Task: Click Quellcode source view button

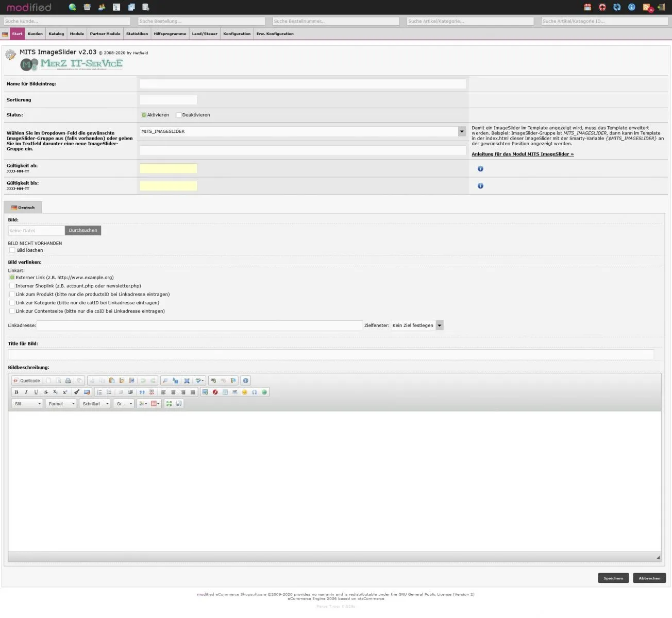Action: (27, 381)
